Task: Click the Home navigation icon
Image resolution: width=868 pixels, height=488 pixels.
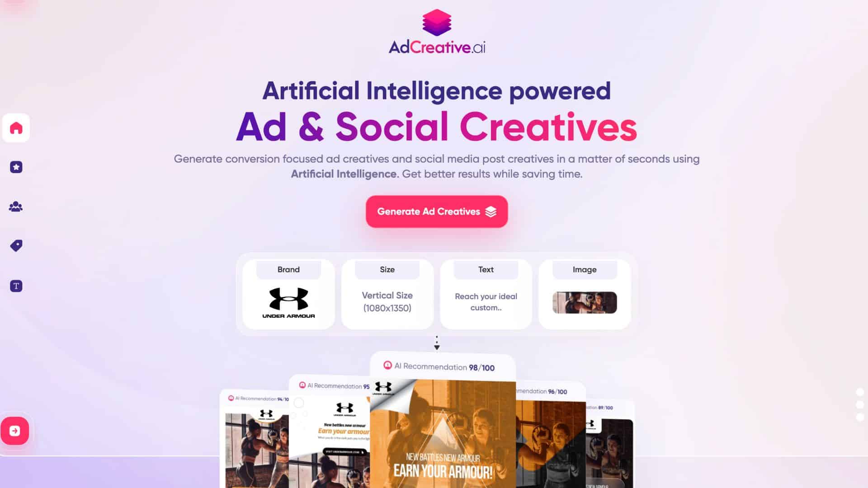Action: point(16,127)
